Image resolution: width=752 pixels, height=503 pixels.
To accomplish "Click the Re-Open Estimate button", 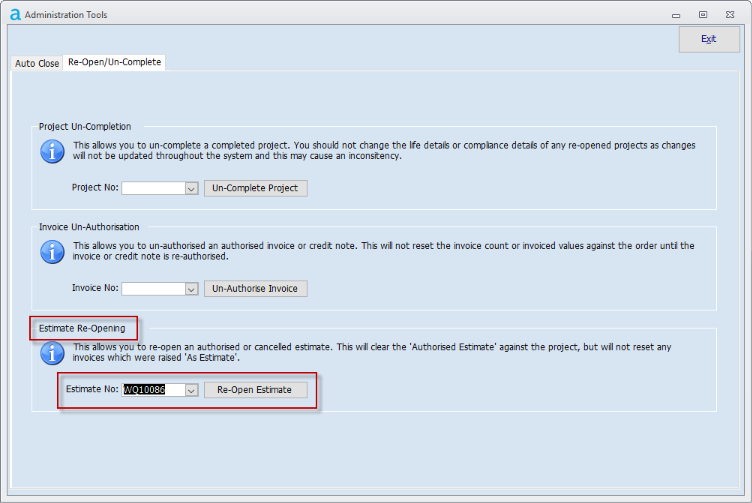I will click(255, 390).
